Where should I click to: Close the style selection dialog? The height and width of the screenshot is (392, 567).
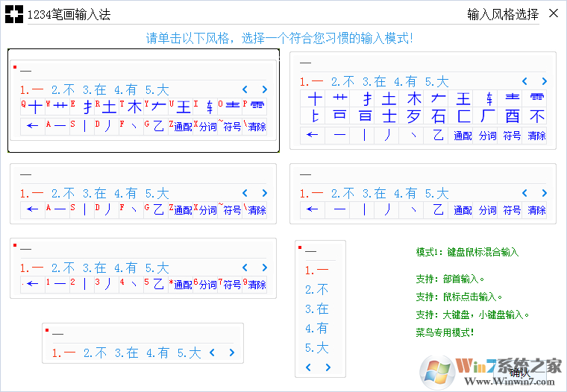[554, 13]
